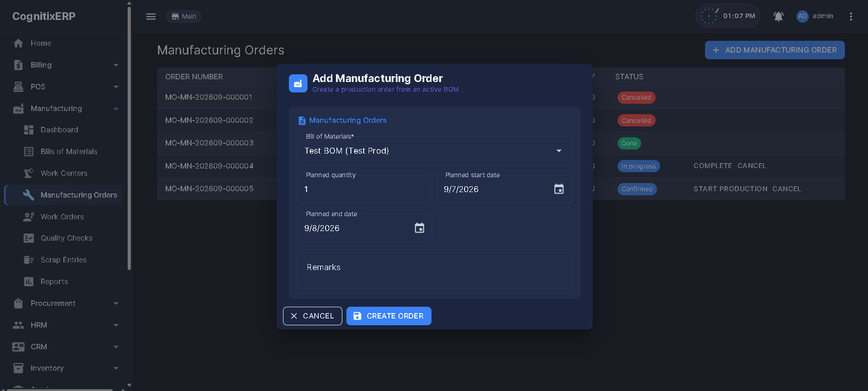Screen dimensions: 868x391
Task: Click the Procurement shopping bag icon
Action: point(18,303)
